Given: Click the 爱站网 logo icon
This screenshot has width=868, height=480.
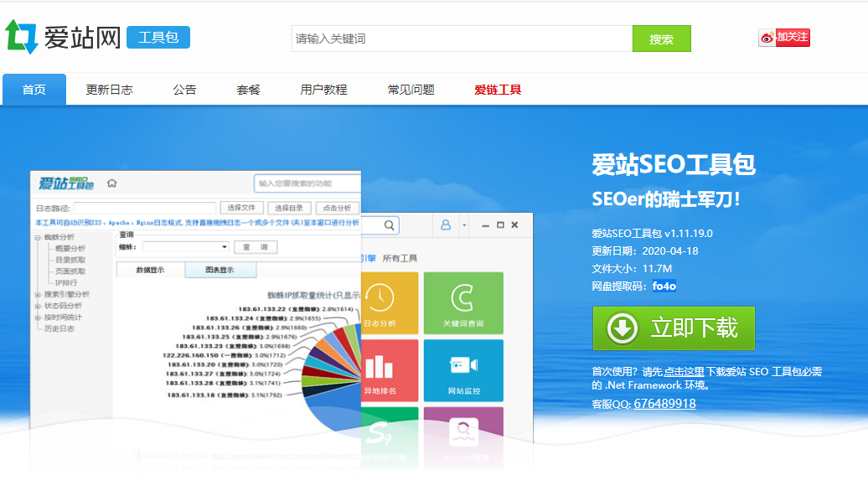Looking at the screenshot, I should click(22, 37).
